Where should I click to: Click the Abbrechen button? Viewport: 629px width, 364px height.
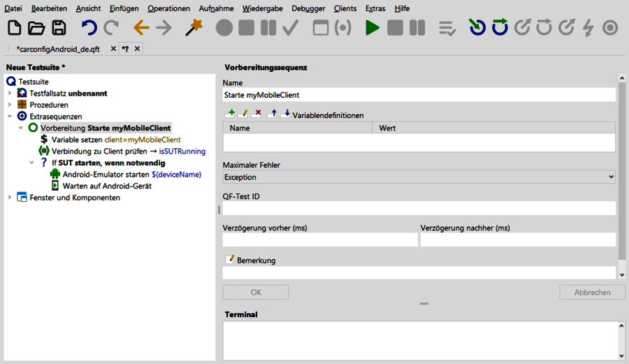592,292
